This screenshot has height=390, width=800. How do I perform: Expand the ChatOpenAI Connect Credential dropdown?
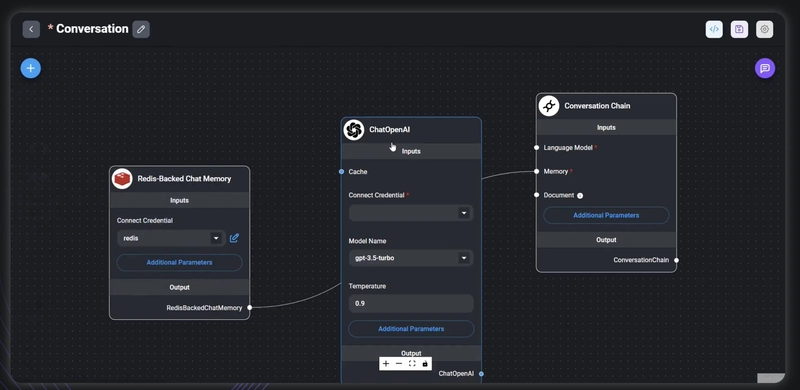411,213
